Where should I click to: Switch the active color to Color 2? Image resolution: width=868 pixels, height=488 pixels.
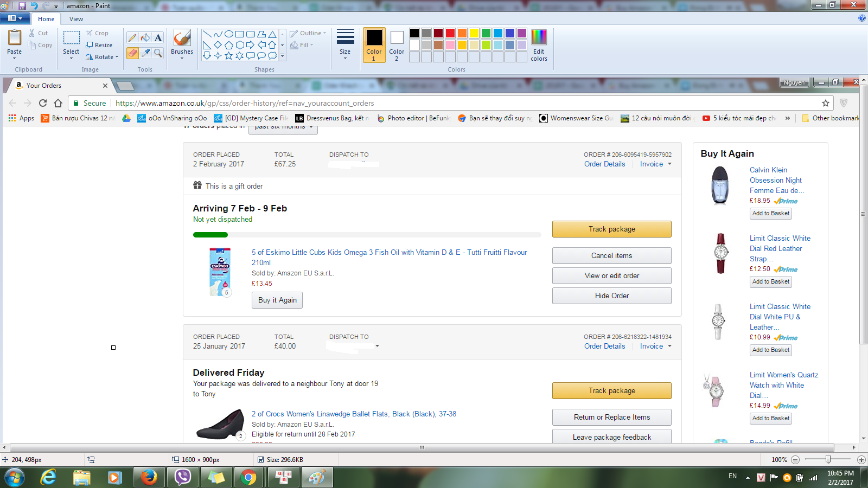pos(397,44)
